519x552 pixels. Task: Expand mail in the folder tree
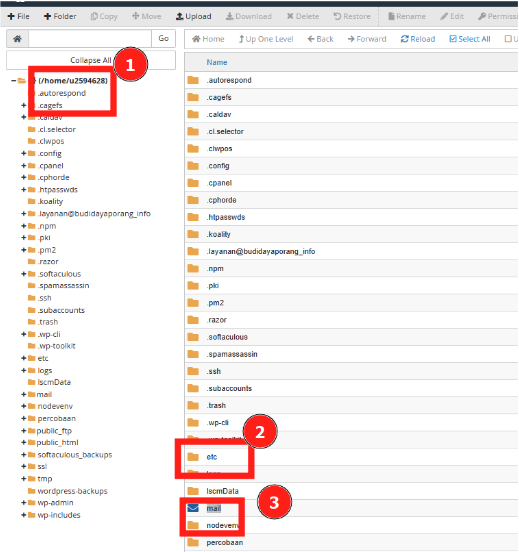click(x=24, y=395)
